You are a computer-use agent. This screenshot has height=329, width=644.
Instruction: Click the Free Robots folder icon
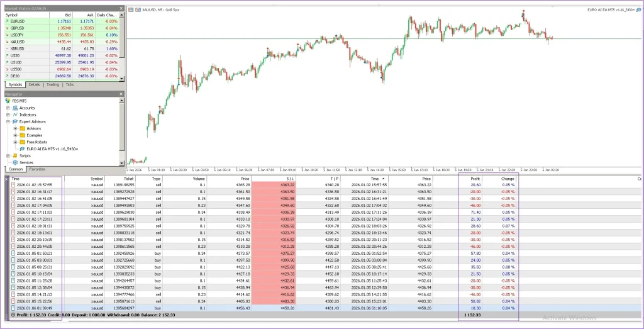22,142
